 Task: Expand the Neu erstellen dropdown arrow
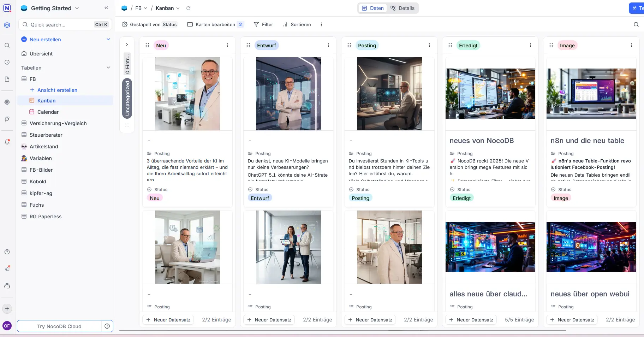[x=108, y=39]
